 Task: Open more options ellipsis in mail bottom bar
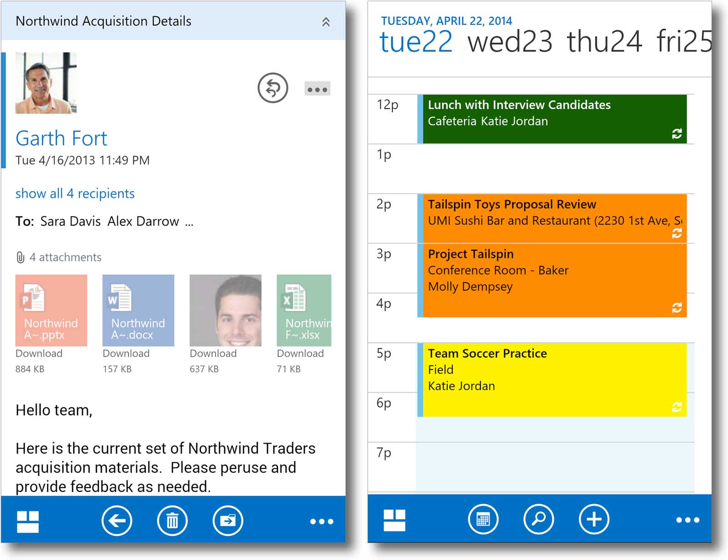322,521
